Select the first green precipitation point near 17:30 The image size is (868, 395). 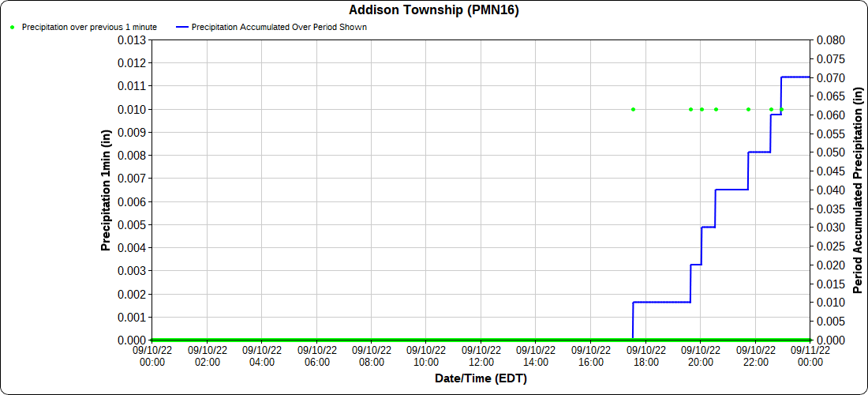pyautogui.click(x=633, y=109)
